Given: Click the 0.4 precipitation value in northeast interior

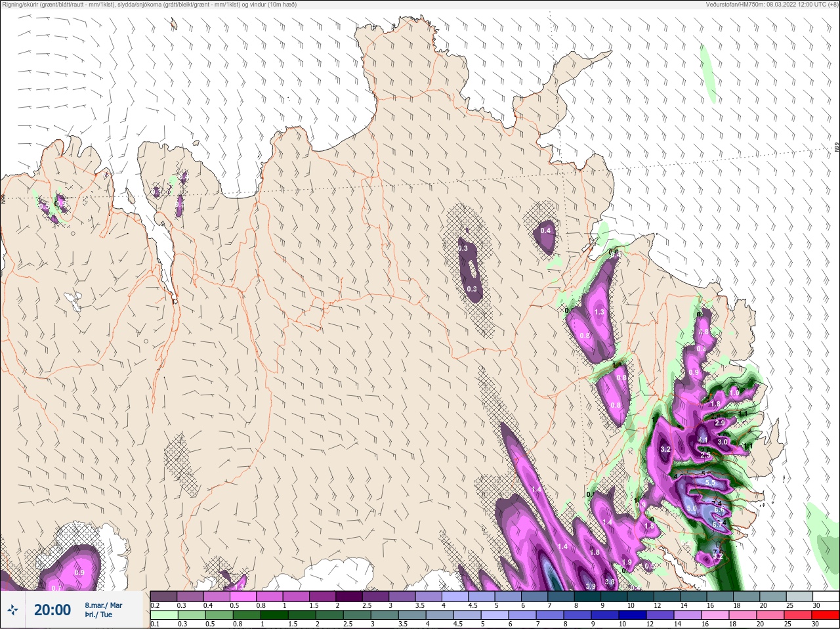Looking at the screenshot, I should click(x=545, y=230).
